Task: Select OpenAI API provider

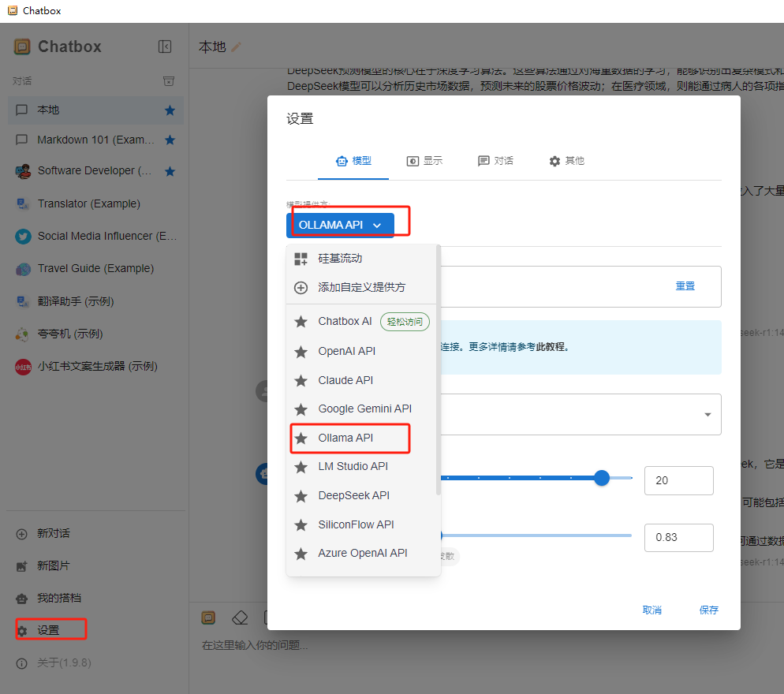Action: tap(361, 352)
